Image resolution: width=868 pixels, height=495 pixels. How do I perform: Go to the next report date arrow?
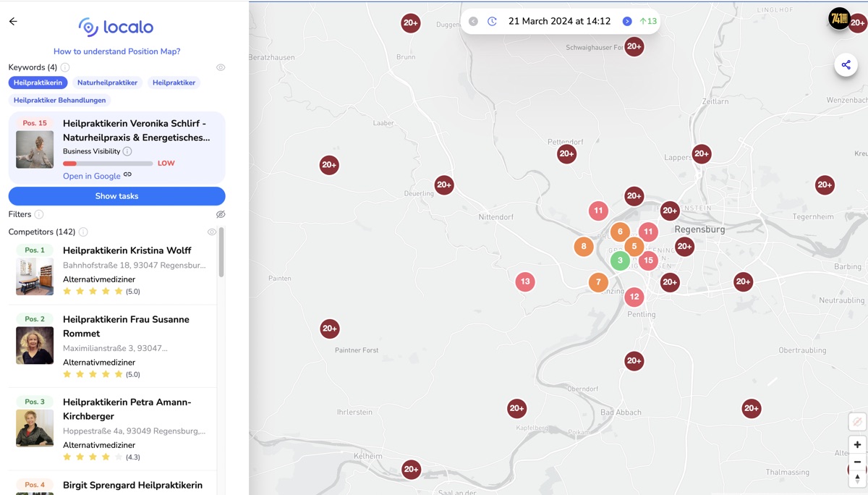pyautogui.click(x=627, y=21)
